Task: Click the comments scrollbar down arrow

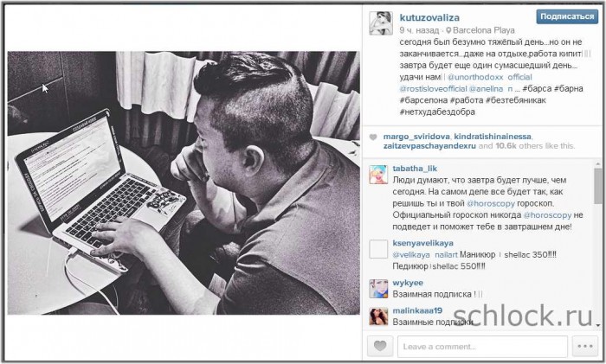Action: 598,325
